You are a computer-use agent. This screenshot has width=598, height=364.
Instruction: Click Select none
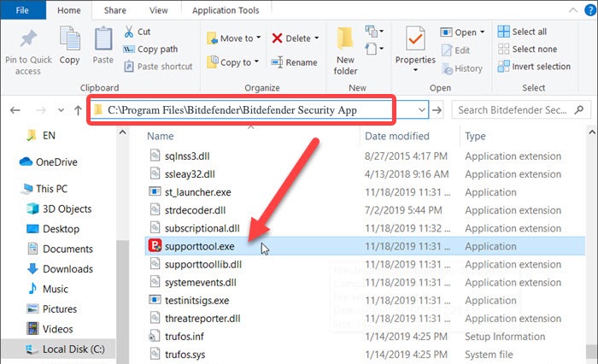coord(527,50)
